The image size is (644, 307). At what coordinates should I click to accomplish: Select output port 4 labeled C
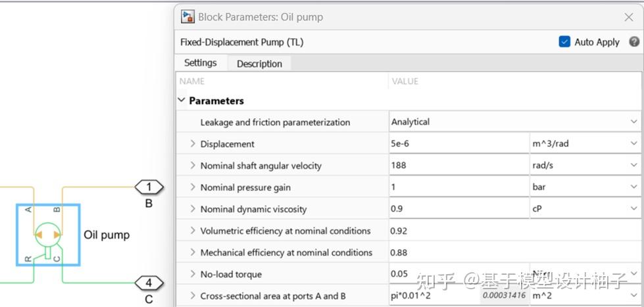coord(149,283)
